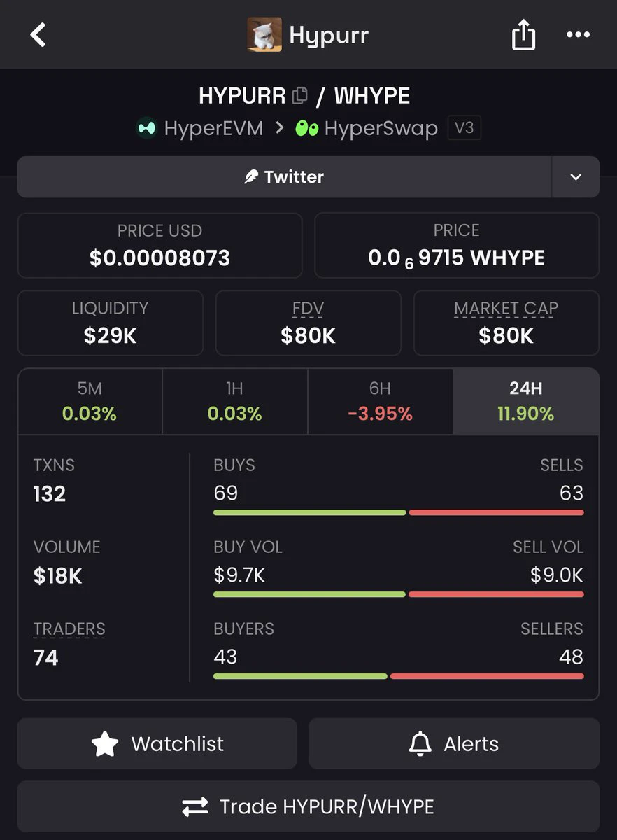The width and height of the screenshot is (617, 840).
Task: Tap the MARKET CAP $80K box
Action: 506,323
